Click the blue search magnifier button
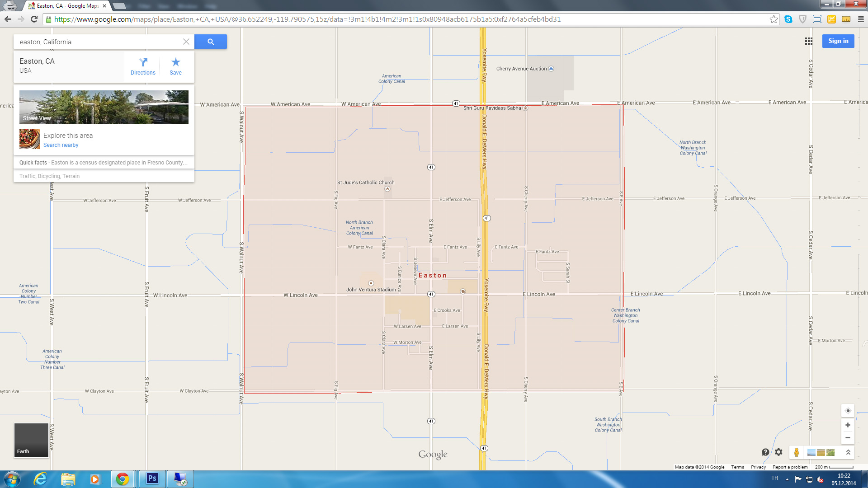 pos(211,42)
